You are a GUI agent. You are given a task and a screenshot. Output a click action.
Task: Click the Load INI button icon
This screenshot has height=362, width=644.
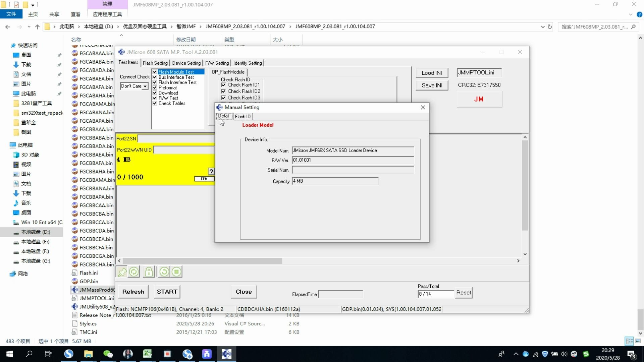point(431,72)
